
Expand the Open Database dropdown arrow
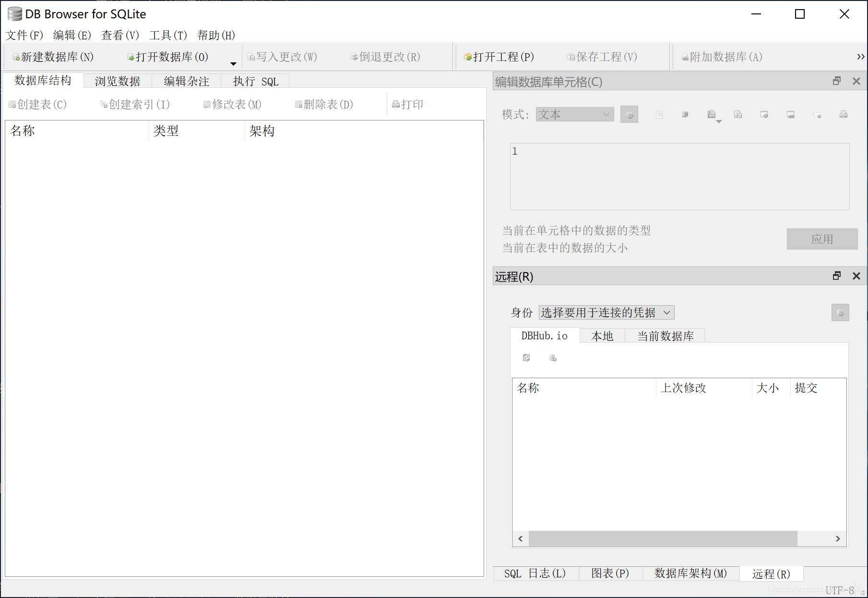point(233,63)
